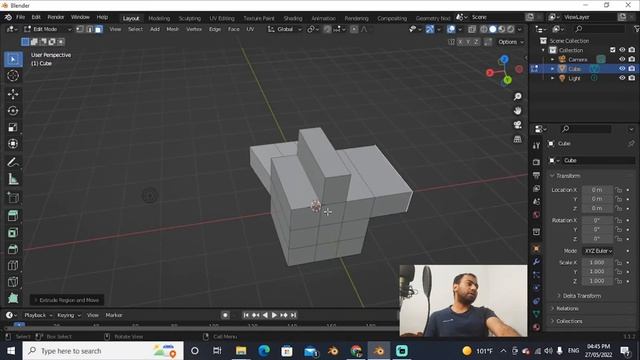640x360 pixels.
Task: Select the Scale tool
Action: (13, 127)
